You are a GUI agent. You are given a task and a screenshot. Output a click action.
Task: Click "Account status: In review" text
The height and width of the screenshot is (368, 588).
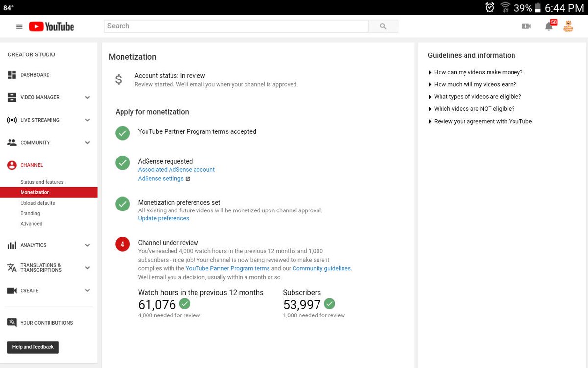click(170, 76)
